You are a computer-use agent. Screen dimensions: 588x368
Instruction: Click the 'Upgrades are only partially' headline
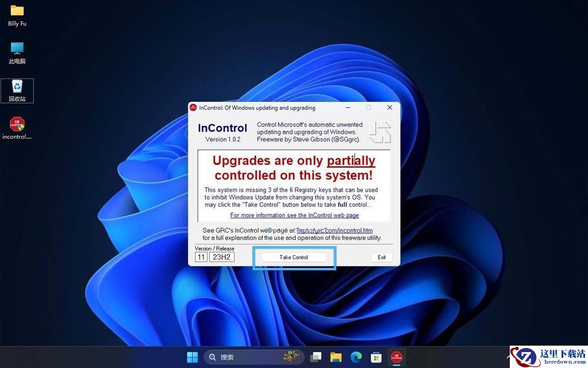pyautogui.click(x=294, y=161)
